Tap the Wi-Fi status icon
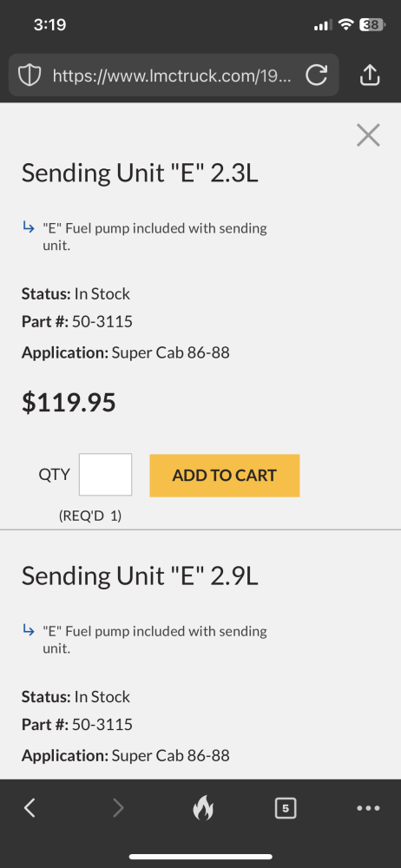Viewport: 401px width, 868px height. [346, 25]
